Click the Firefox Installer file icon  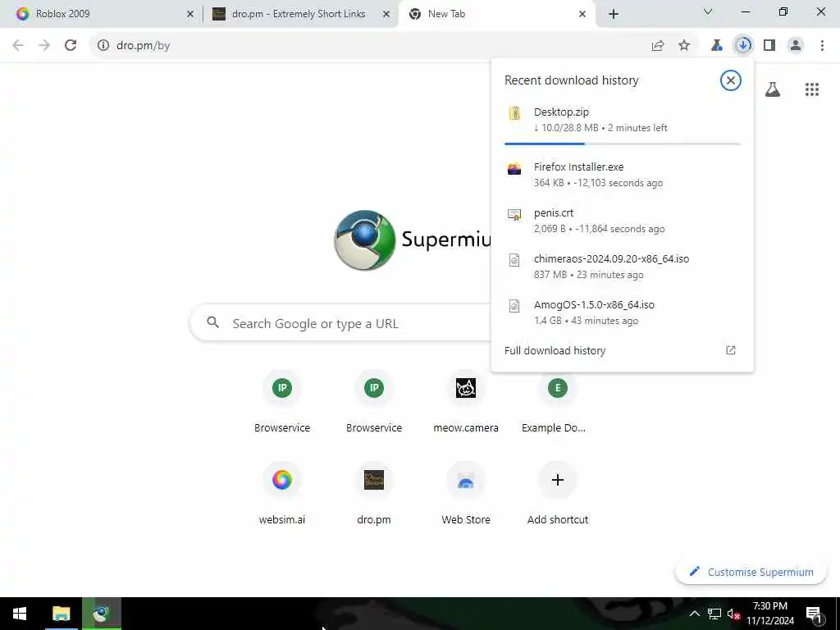tap(514, 168)
